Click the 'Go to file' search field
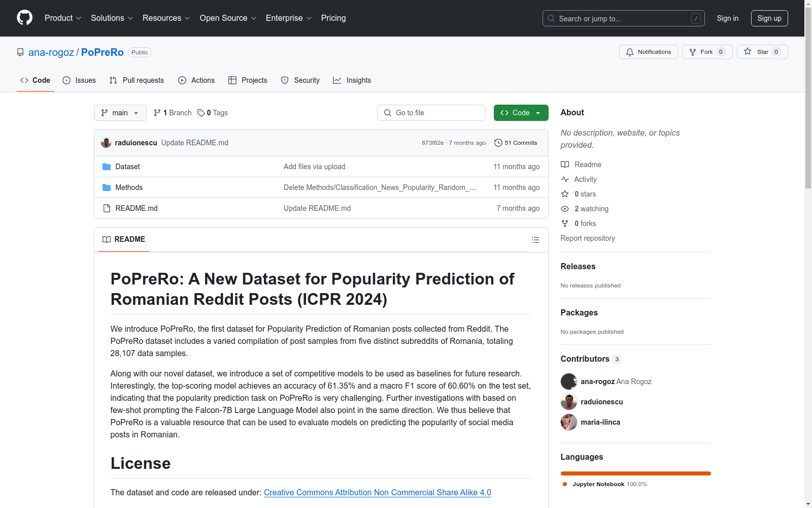The image size is (812, 508). tap(431, 113)
